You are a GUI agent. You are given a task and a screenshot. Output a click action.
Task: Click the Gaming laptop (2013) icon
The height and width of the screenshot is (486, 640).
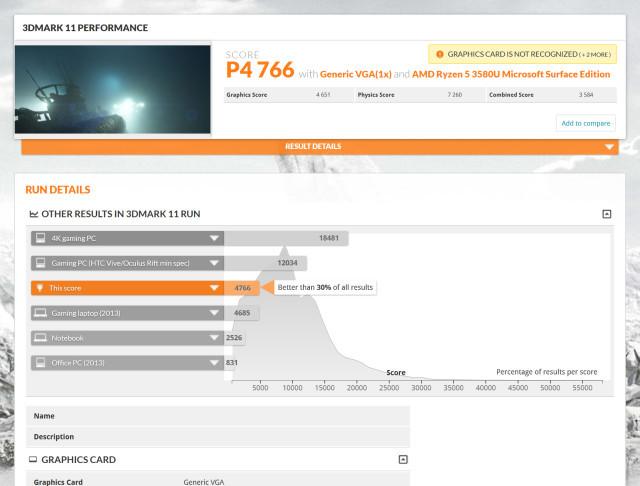40,313
